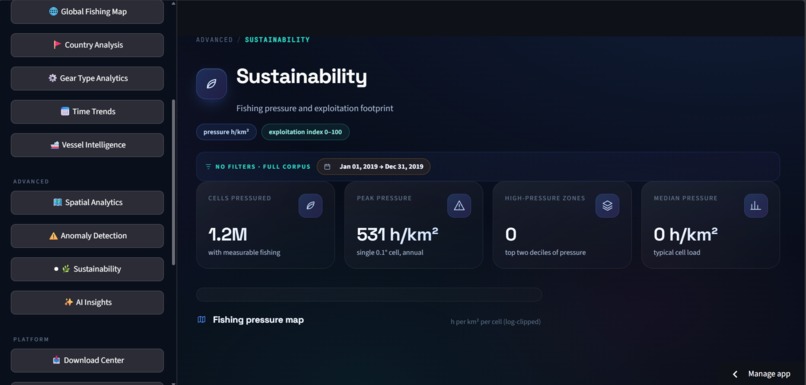Click the gear icon on Gear Type Analytics
This screenshot has height=385, width=806.
[52, 78]
